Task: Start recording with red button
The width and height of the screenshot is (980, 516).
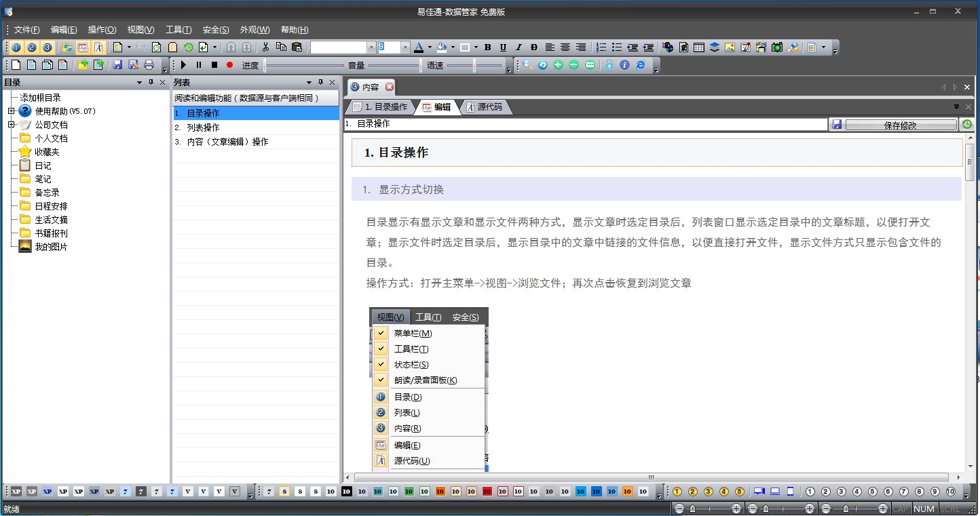Action: pos(229,65)
